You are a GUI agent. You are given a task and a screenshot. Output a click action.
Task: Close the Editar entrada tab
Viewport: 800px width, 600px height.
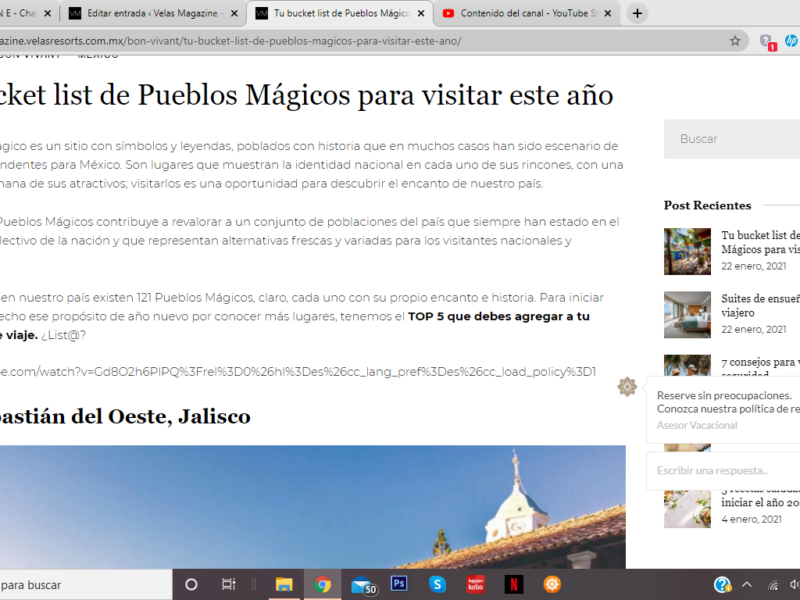click(234, 14)
